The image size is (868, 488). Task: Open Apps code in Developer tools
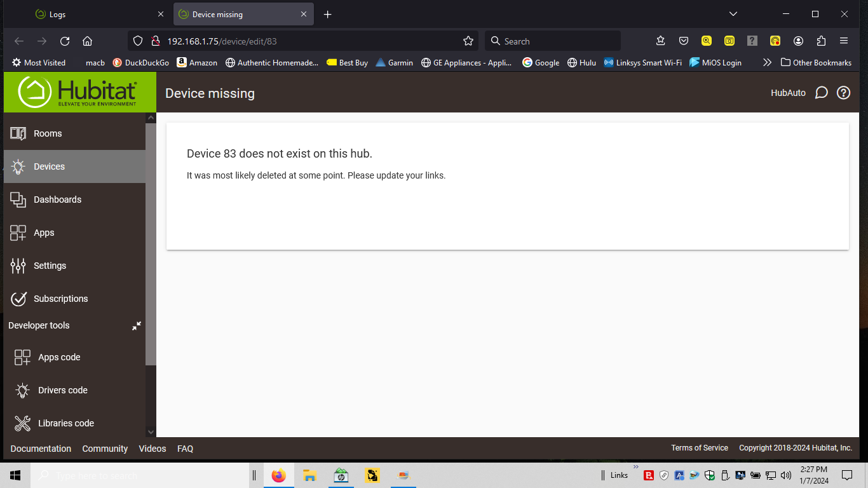[58, 357]
